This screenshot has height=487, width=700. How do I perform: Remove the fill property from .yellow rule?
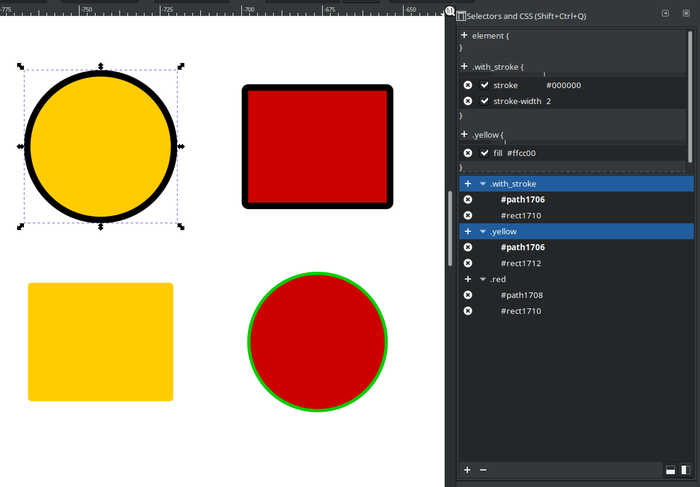coord(467,153)
